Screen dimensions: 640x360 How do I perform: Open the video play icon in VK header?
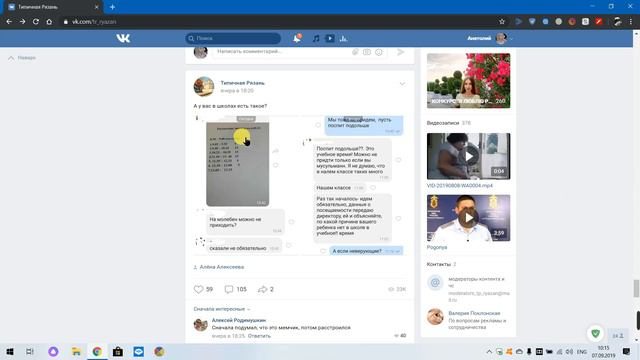pos(330,38)
